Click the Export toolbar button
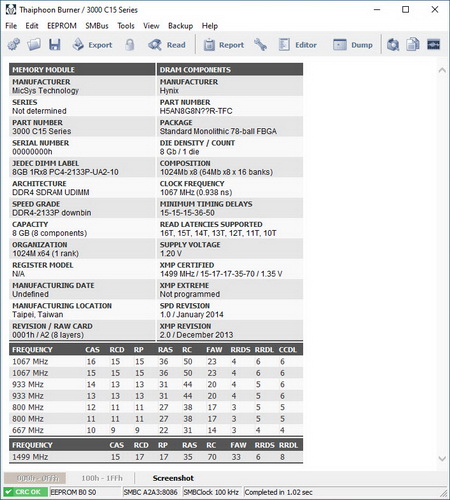This screenshot has width=450, height=500. coord(93,45)
